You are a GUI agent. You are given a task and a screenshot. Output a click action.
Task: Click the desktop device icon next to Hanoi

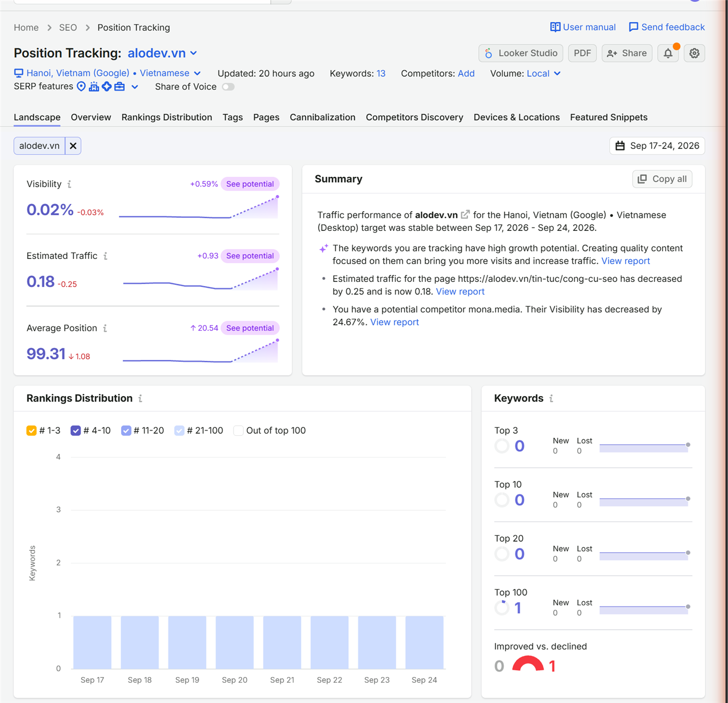coord(19,73)
